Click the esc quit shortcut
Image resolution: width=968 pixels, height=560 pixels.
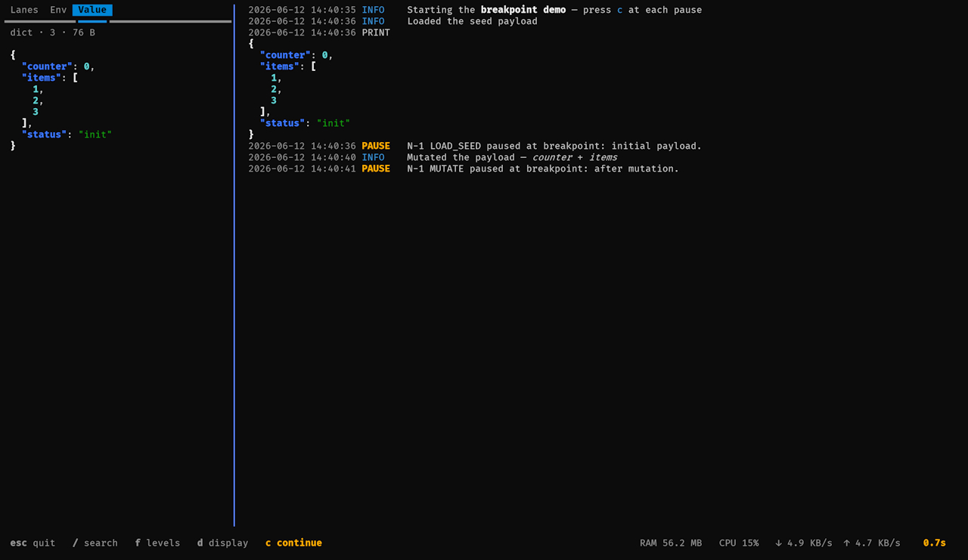pyautogui.click(x=33, y=543)
